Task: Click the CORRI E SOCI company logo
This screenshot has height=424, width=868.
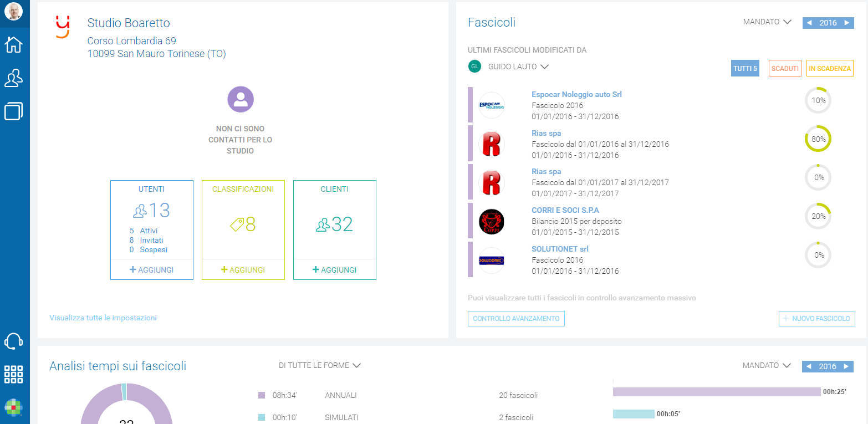Action: [492, 222]
